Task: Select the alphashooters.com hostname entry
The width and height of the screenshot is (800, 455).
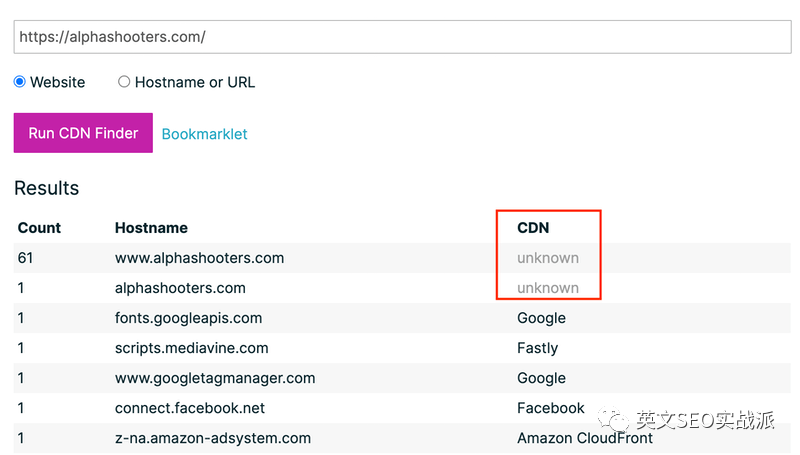Action: [180, 288]
